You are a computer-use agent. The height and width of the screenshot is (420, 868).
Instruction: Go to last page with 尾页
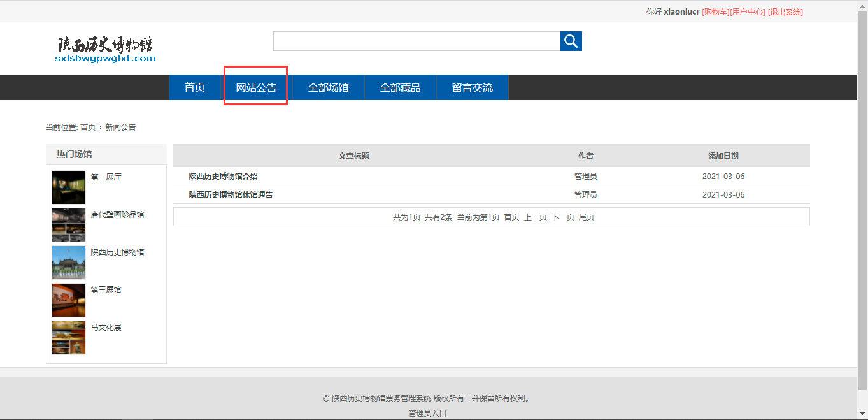pyautogui.click(x=587, y=217)
